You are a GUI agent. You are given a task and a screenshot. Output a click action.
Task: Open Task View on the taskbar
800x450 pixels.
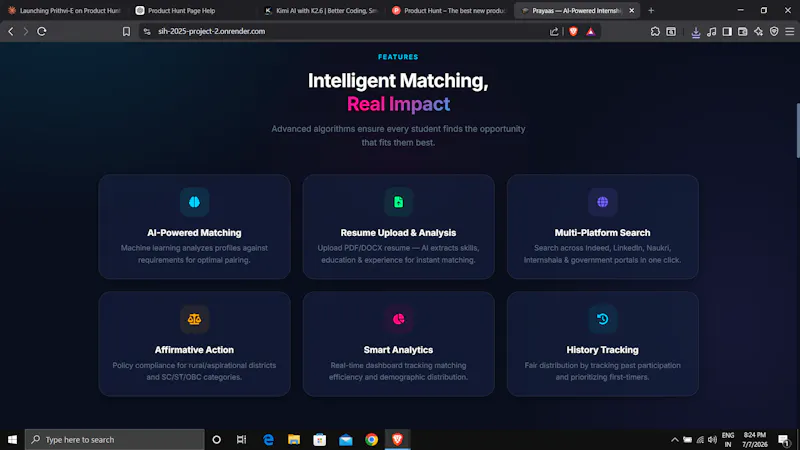(241, 439)
